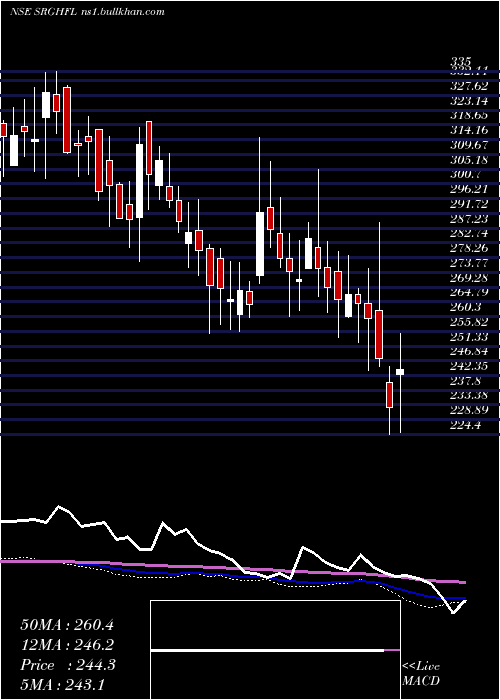The image size is (500, 700).
Task: Click the 278.26 price axis label
Action: click(x=469, y=248)
